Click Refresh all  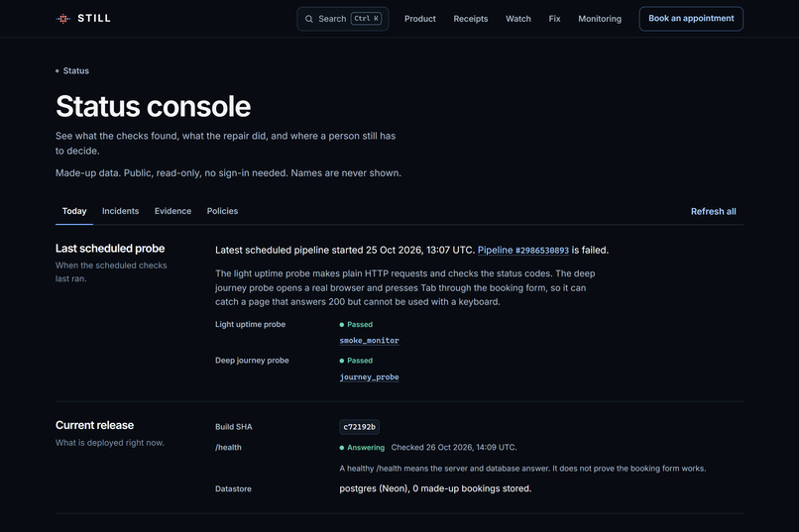[x=713, y=212]
